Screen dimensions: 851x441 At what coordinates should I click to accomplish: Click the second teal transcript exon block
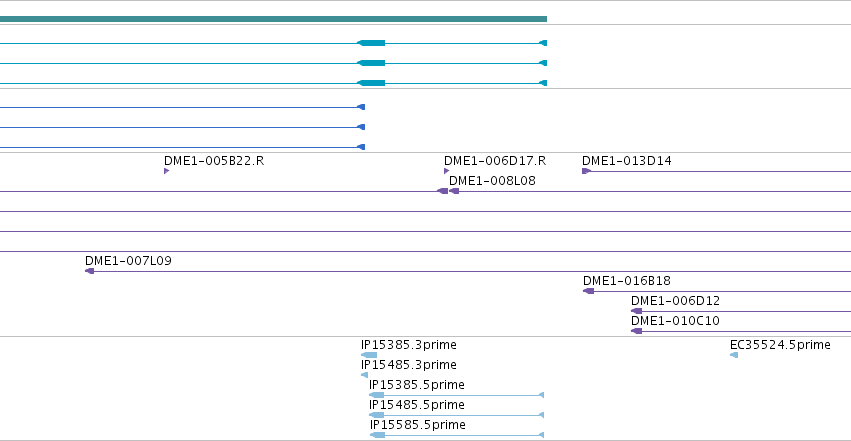click(371, 63)
